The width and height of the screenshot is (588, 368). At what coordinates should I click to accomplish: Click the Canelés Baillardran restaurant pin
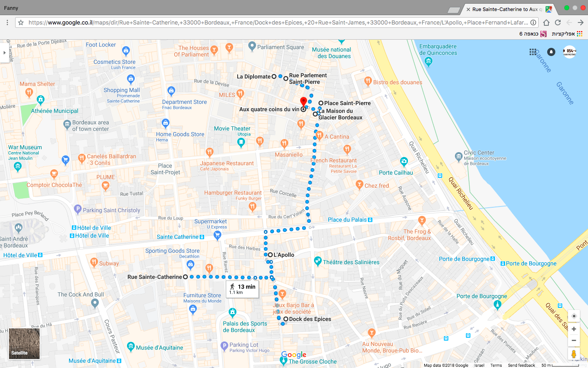coord(82,158)
